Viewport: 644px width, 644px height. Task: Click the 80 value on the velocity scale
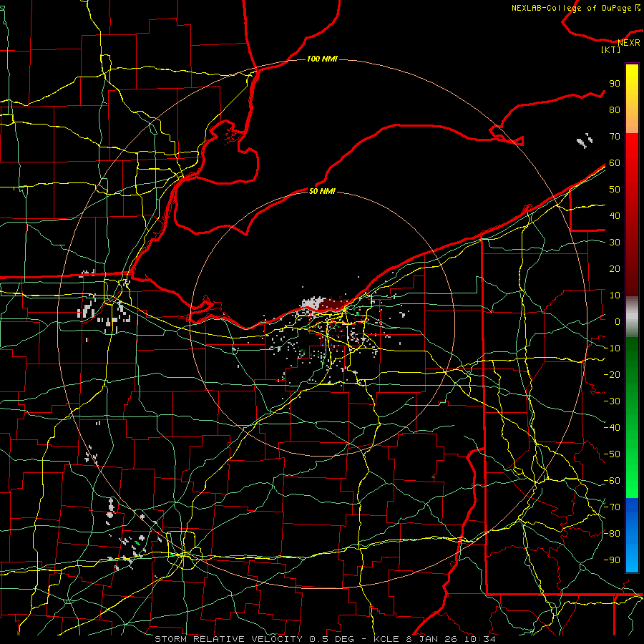click(615, 110)
